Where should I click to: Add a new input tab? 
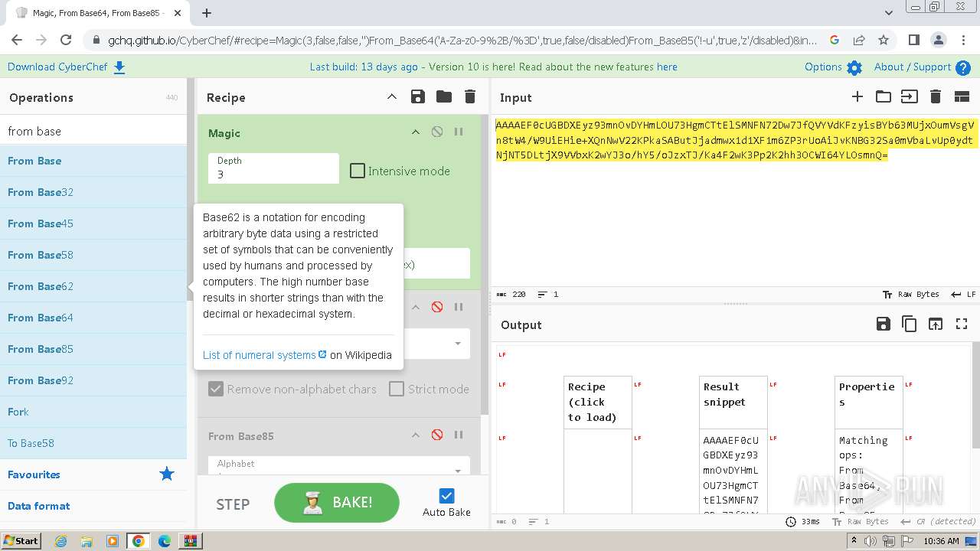(x=857, y=96)
